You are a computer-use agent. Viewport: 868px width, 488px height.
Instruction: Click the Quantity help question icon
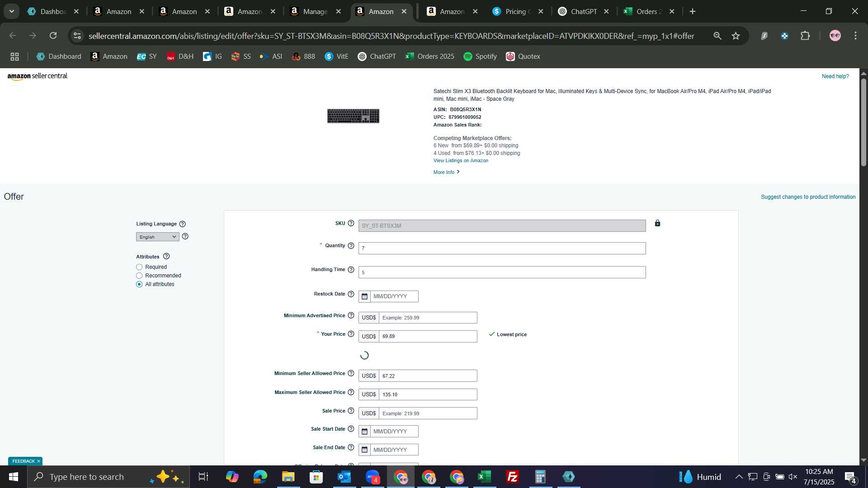click(x=351, y=246)
